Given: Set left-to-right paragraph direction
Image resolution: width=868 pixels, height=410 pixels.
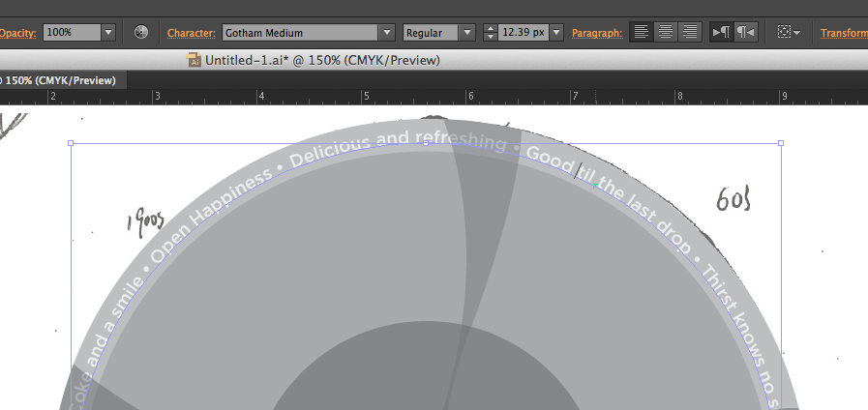Looking at the screenshot, I should click(x=721, y=32).
